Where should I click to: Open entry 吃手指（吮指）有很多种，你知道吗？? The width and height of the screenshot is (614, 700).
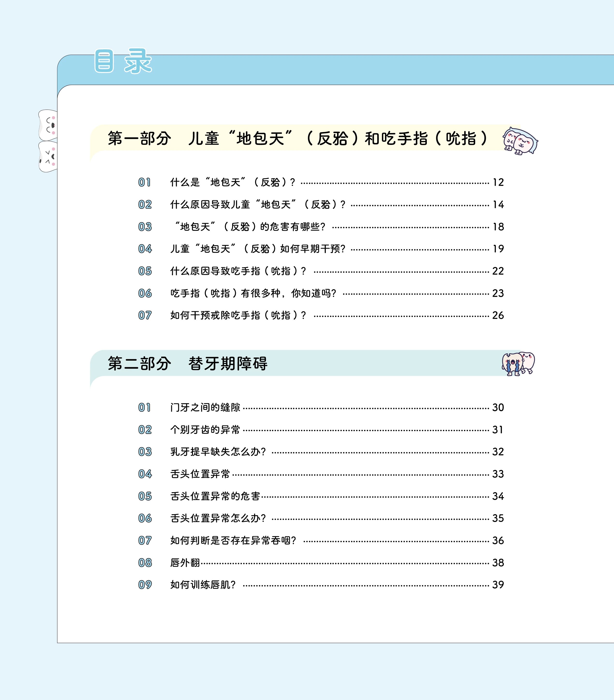click(253, 293)
